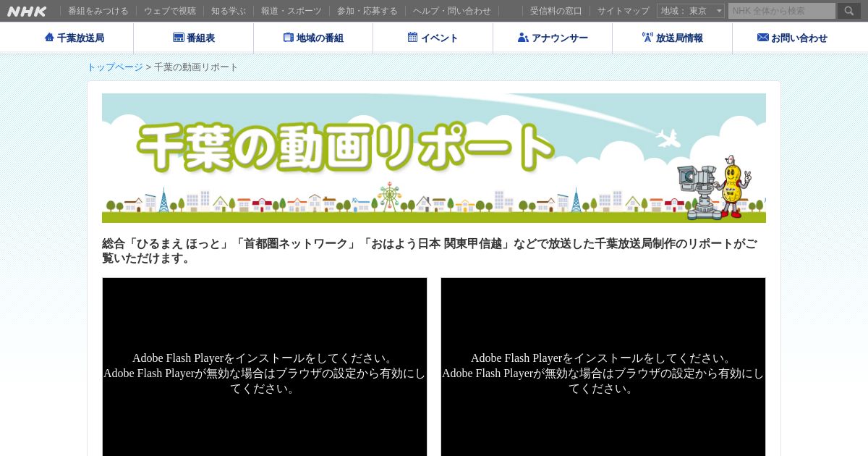868x456 pixels.
Task: Click the right Flash video player
Action: coord(603,367)
